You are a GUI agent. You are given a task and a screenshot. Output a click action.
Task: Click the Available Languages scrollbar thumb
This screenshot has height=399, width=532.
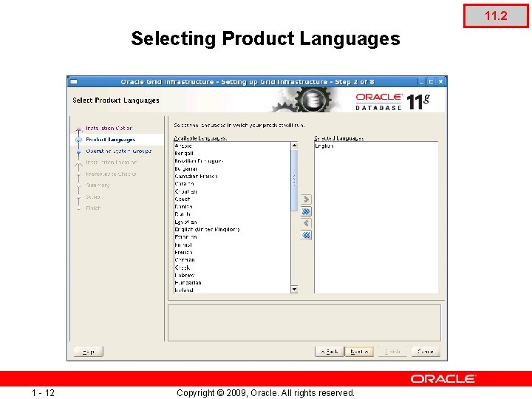(294, 180)
